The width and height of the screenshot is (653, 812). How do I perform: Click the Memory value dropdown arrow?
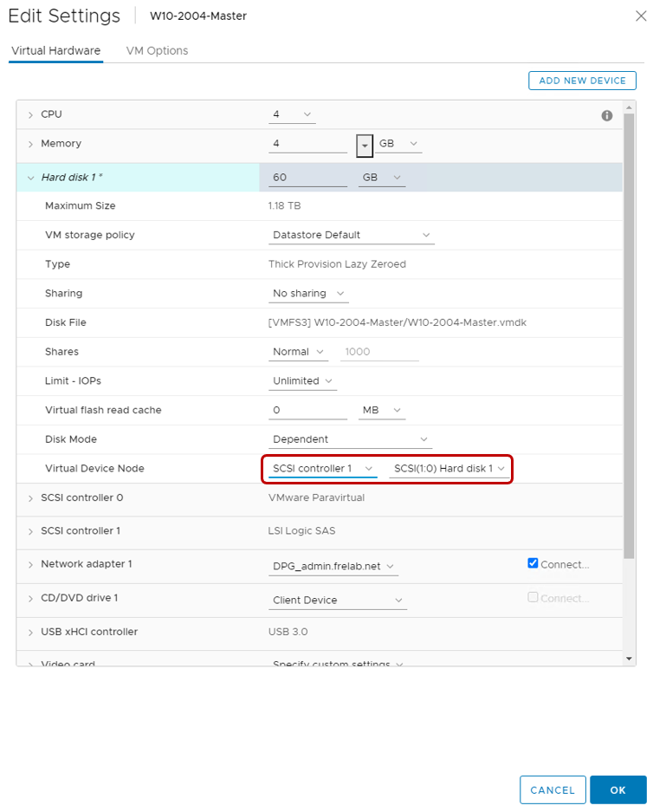coord(365,145)
